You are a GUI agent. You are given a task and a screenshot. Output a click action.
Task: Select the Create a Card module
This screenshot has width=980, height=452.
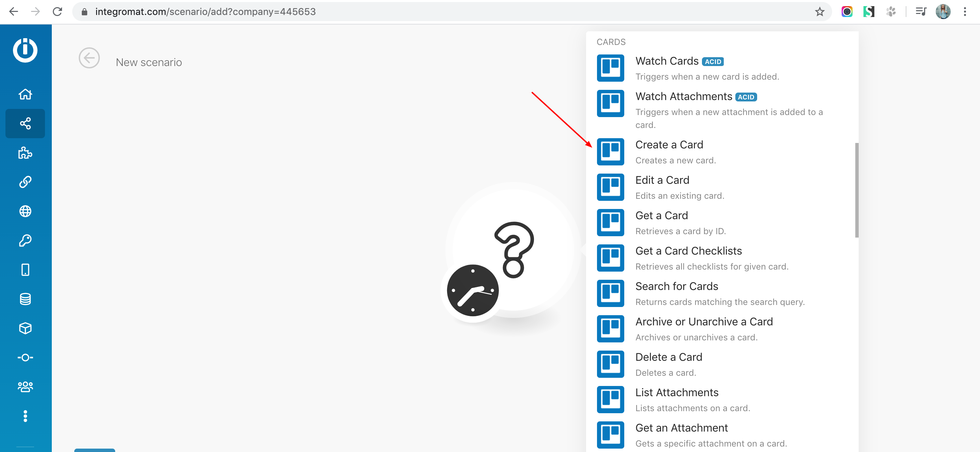click(669, 145)
